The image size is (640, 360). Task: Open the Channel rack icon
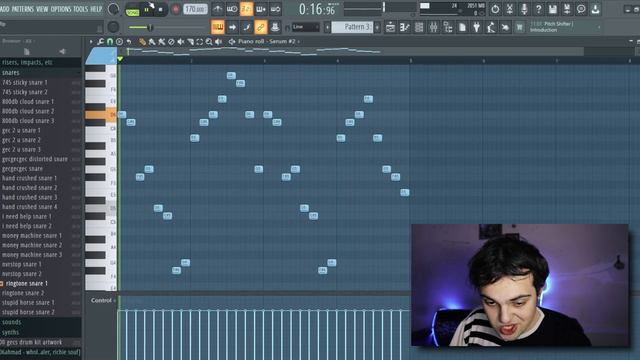(419, 27)
